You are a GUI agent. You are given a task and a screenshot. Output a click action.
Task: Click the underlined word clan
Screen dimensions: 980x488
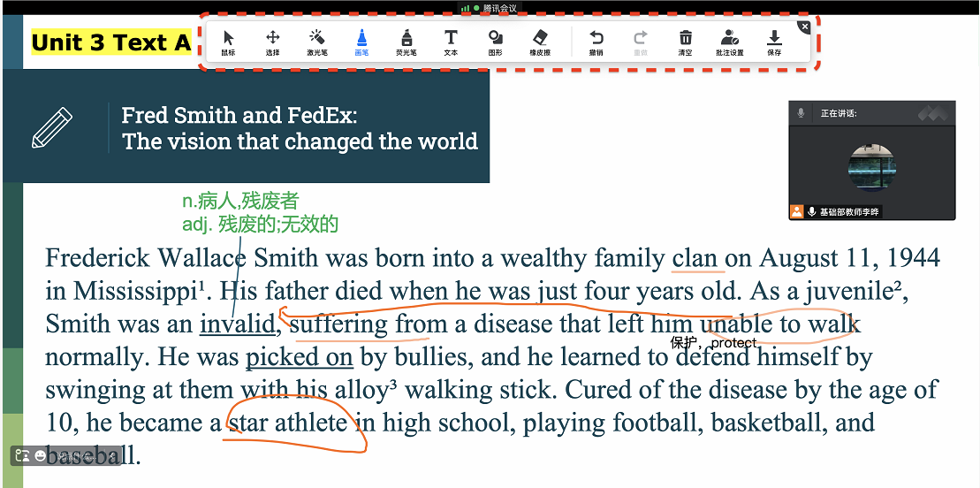coord(695,258)
